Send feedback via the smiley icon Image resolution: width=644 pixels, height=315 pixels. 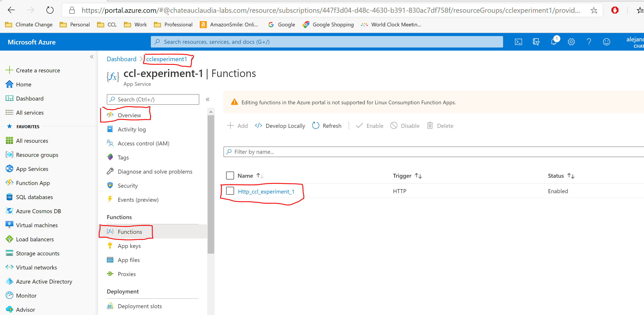(607, 42)
